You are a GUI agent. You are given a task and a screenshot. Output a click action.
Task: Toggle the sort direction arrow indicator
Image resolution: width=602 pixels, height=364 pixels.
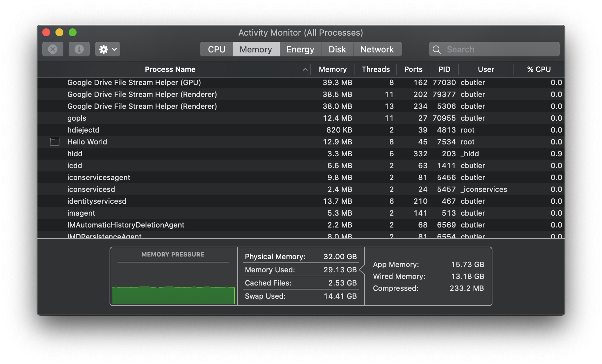tap(305, 69)
